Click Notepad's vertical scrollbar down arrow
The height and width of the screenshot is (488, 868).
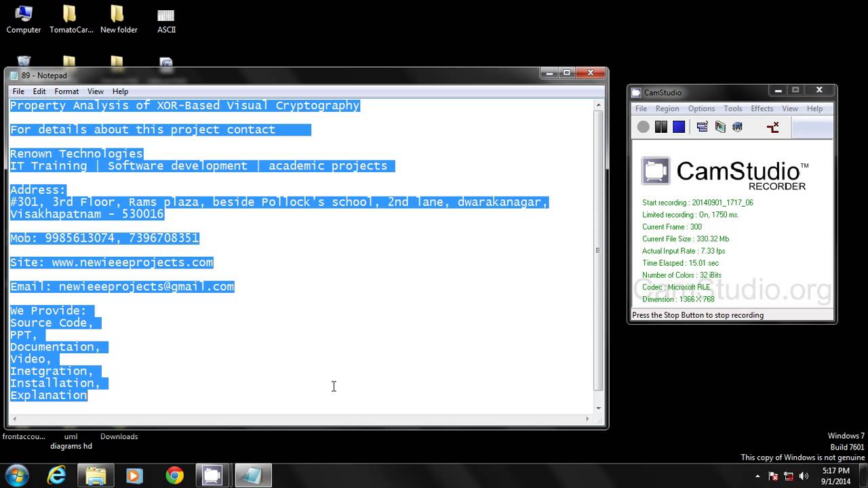click(597, 408)
